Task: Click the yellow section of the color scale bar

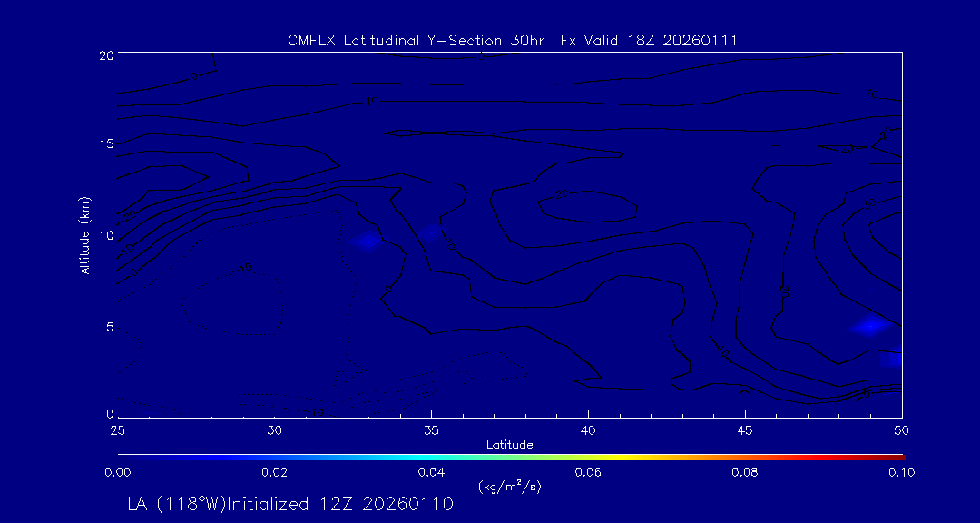Action: [x=619, y=458]
